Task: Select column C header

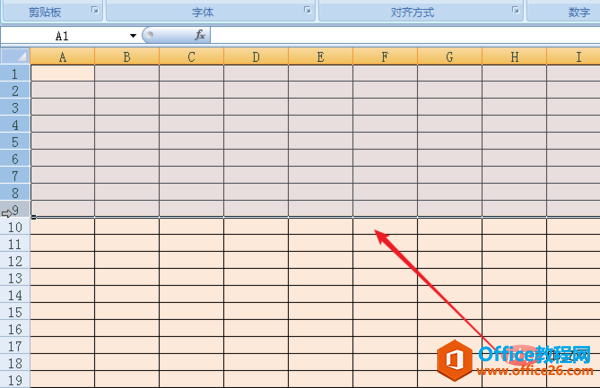Action: pos(192,57)
